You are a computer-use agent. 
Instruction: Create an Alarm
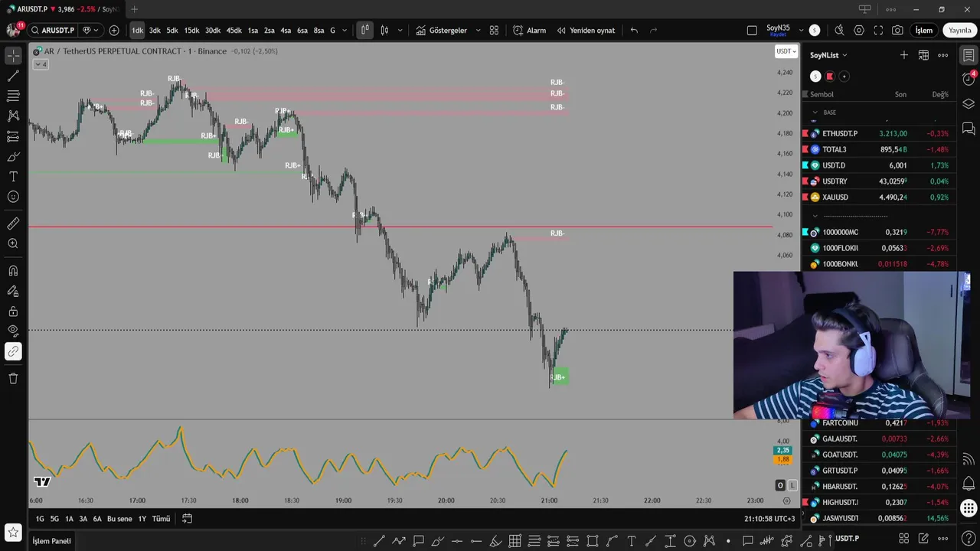click(x=530, y=31)
